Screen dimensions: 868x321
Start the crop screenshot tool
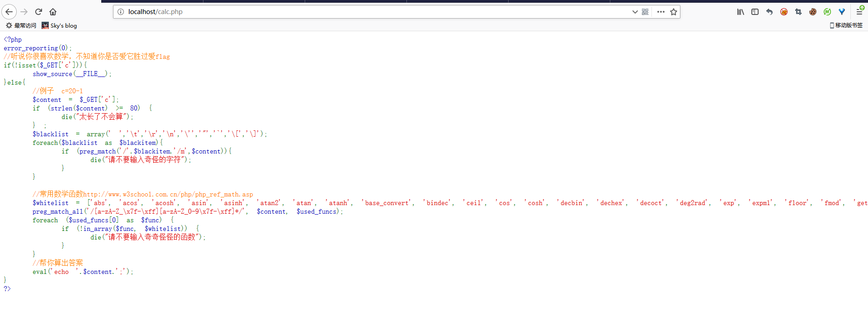point(798,12)
